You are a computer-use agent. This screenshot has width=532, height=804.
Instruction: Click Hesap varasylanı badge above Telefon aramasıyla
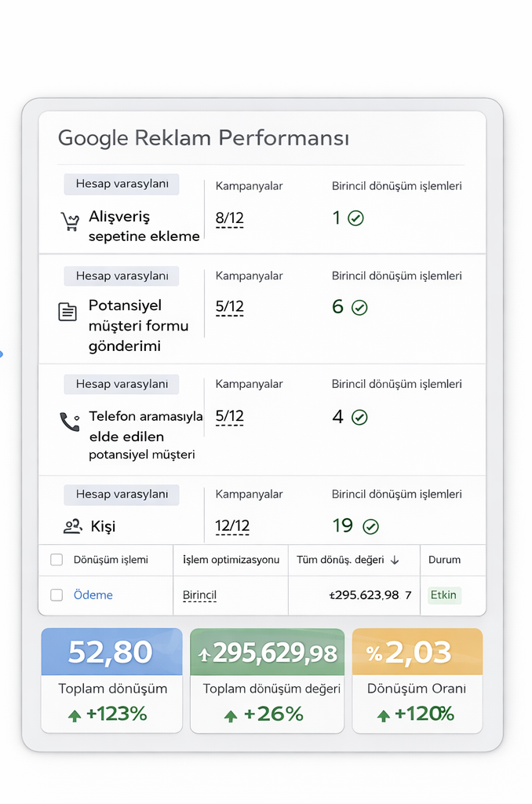(x=122, y=384)
